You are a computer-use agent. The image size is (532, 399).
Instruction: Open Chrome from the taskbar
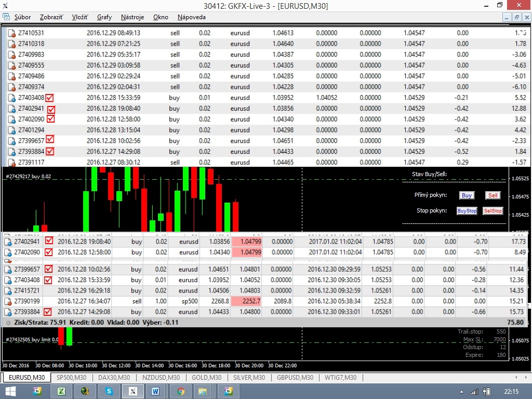pos(181,391)
